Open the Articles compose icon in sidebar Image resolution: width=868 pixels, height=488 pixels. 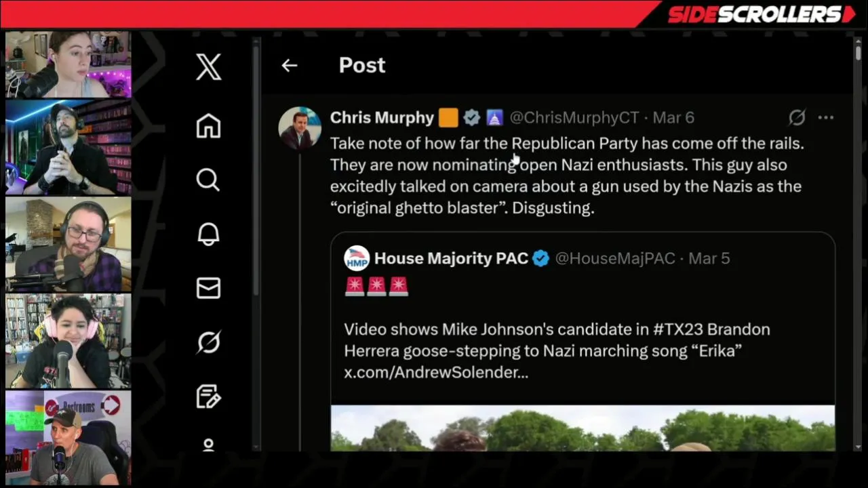click(x=208, y=396)
